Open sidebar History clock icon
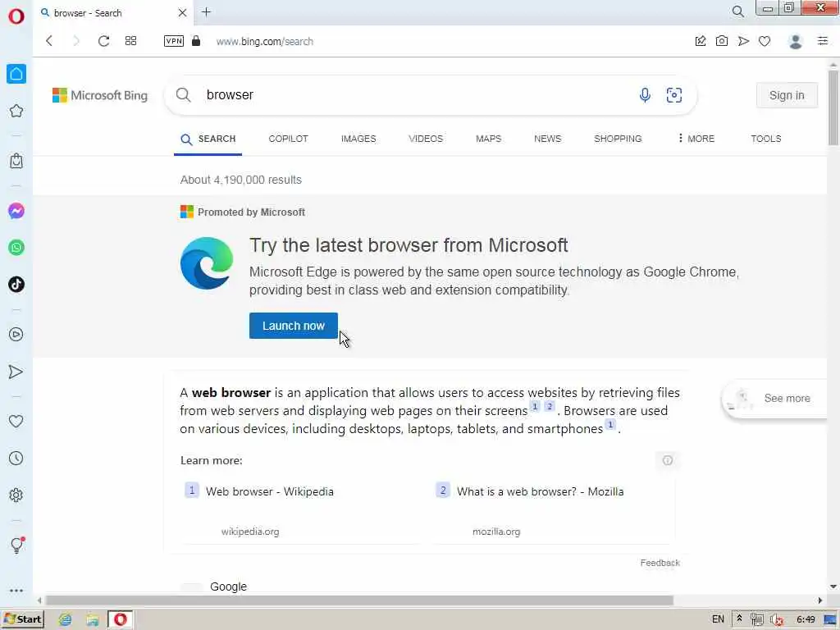The width and height of the screenshot is (840, 630). pyautogui.click(x=16, y=458)
